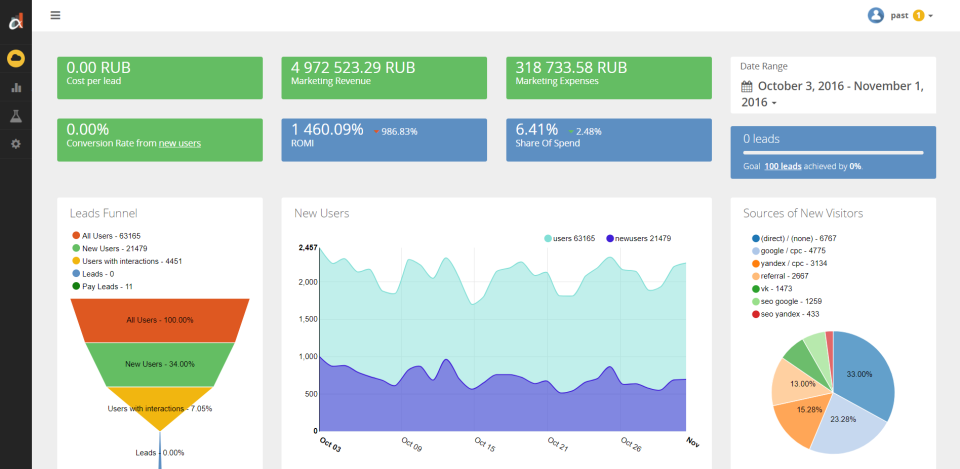Click the user avatar icon
Viewport: 960px width, 469px height.
click(x=876, y=15)
